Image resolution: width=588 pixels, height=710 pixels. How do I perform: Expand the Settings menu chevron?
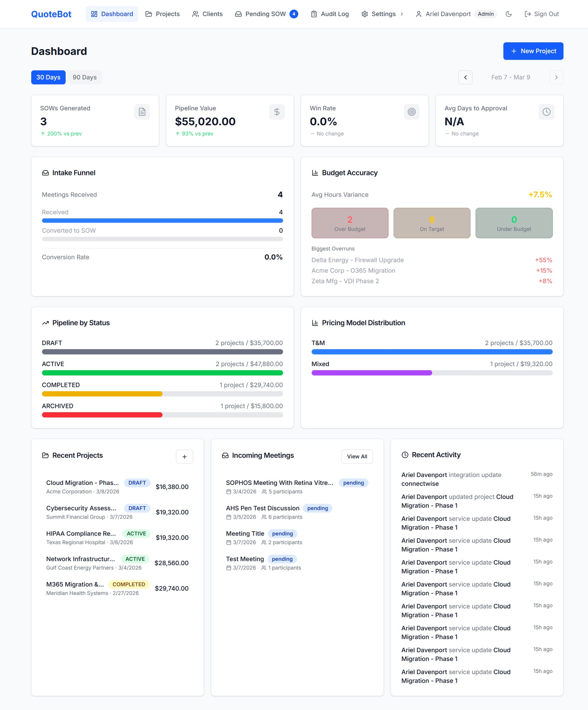click(x=402, y=14)
